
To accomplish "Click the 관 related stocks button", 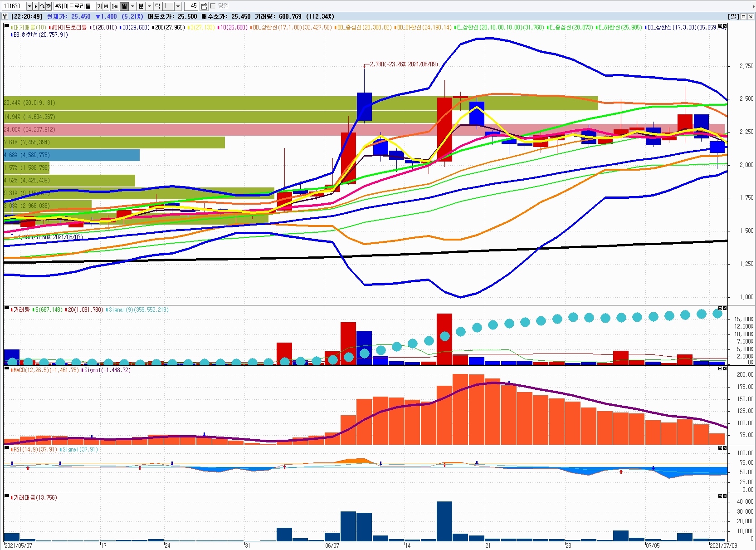I will click(48, 6).
